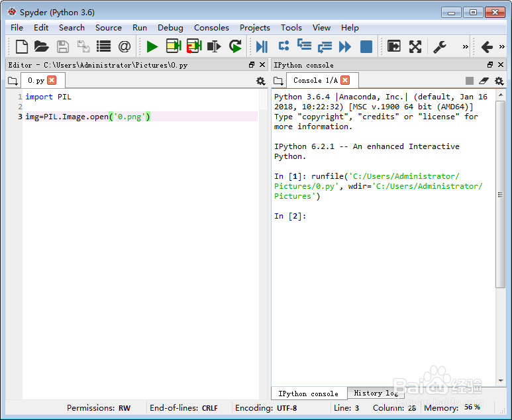Open the Projects menu
512x420 pixels.
[255, 28]
